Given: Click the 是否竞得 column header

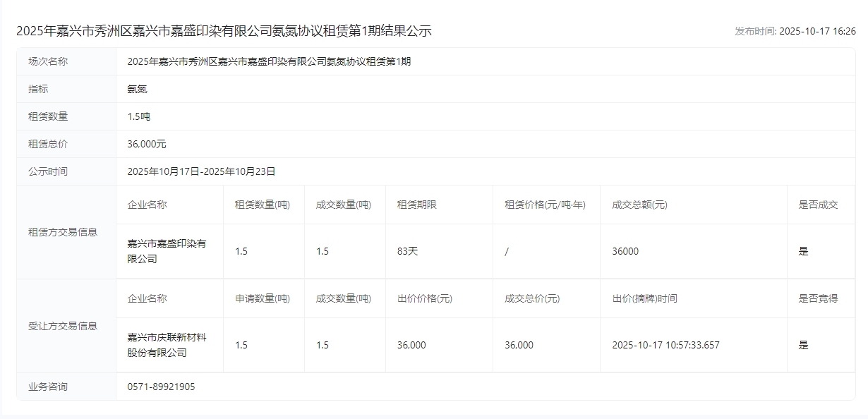Looking at the screenshot, I should coord(818,298).
